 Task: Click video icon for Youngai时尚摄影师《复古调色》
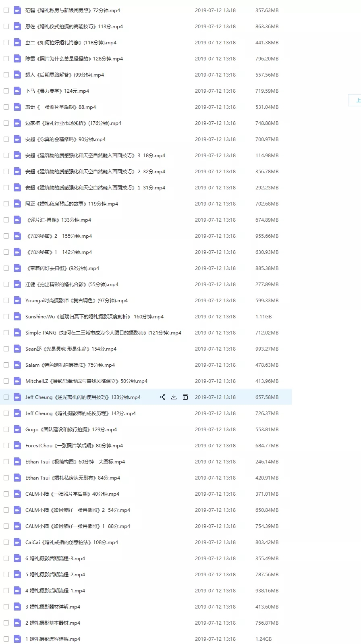[17, 300]
